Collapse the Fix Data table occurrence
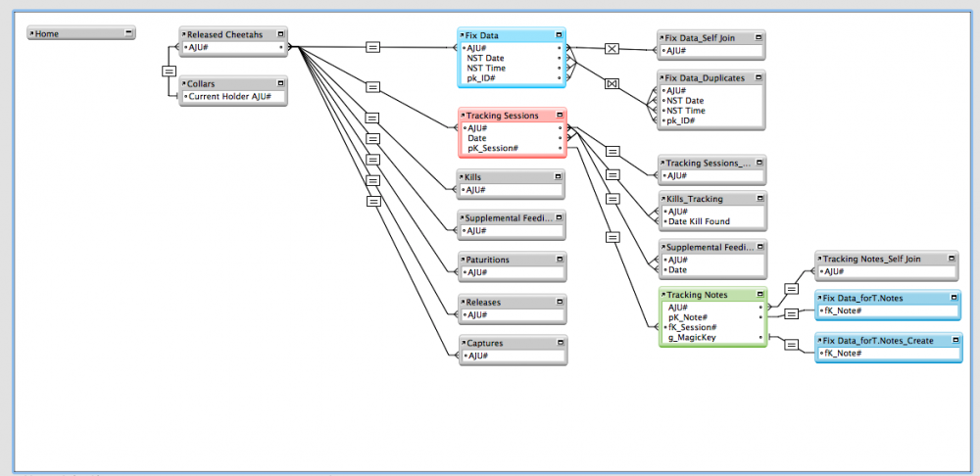This screenshot has width=980, height=476. pyautogui.click(x=563, y=35)
